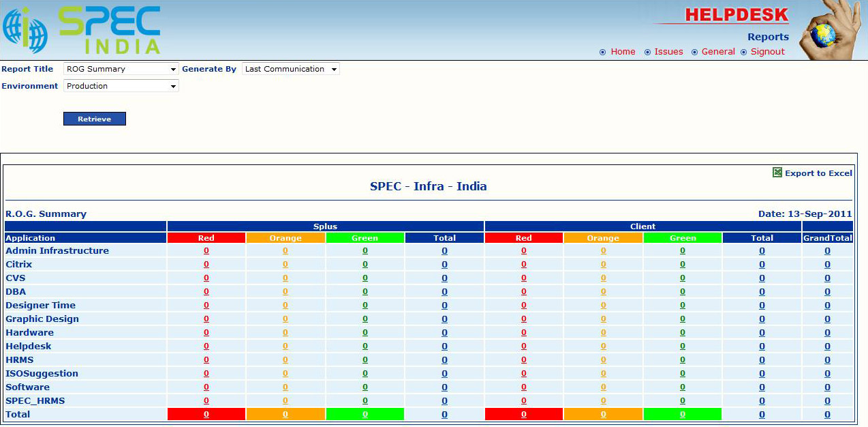Click the hand holding globe image
Viewport: 868px width, 427px height.
[826, 29]
